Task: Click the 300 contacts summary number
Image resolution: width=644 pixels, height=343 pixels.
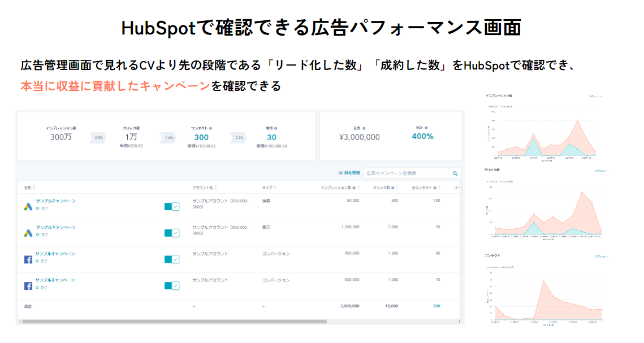Action: 201,137
